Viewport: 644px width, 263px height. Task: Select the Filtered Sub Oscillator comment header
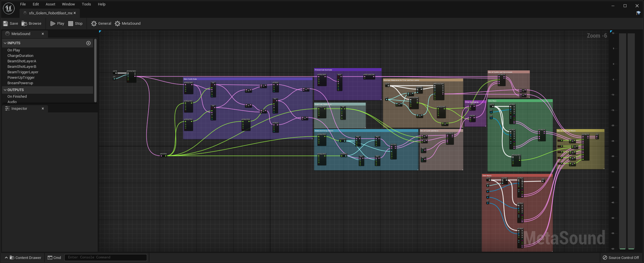(x=348, y=70)
